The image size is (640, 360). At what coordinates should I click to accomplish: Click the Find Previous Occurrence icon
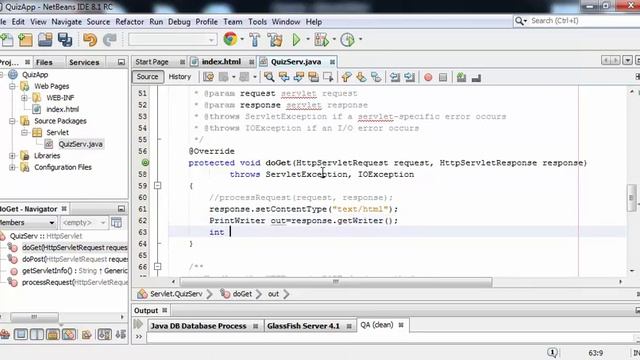[284, 77]
